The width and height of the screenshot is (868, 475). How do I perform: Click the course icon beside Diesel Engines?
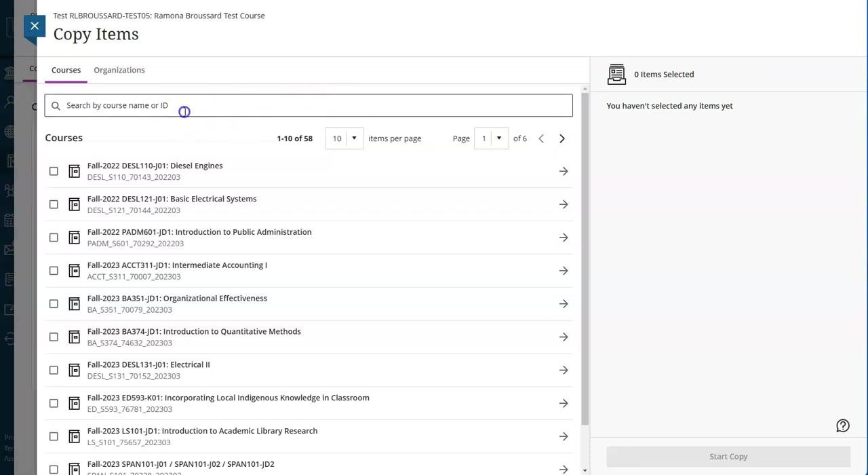click(x=75, y=171)
